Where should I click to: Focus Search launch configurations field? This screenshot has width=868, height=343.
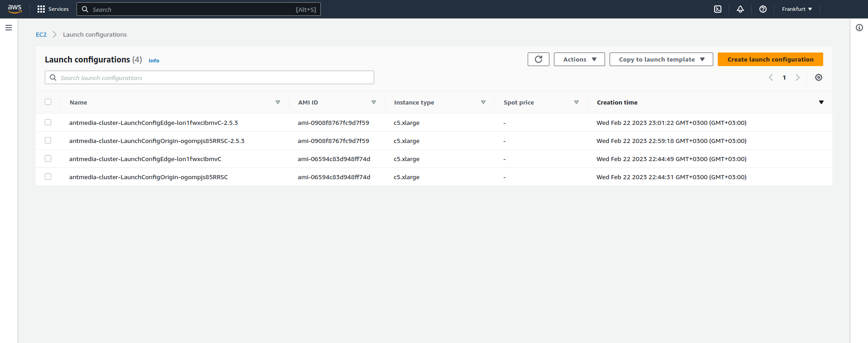(210, 77)
